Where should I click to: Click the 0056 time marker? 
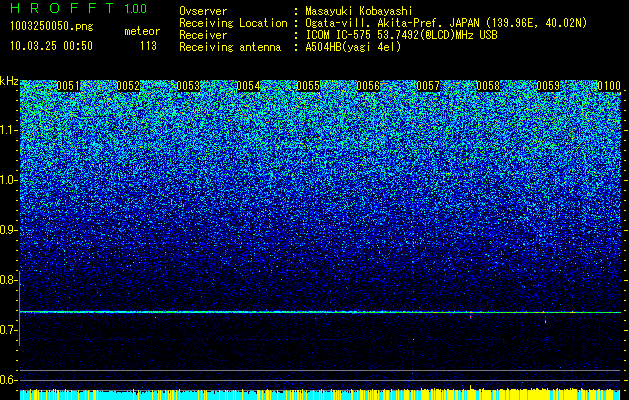point(368,86)
